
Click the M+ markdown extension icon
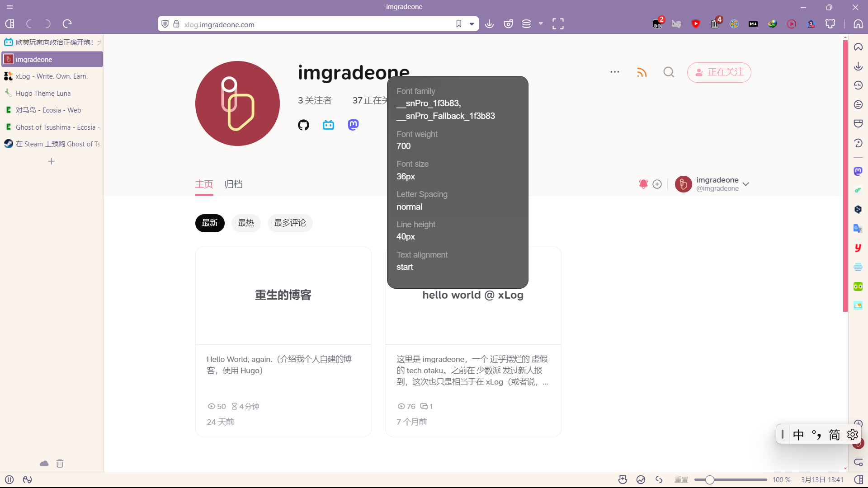(x=753, y=24)
